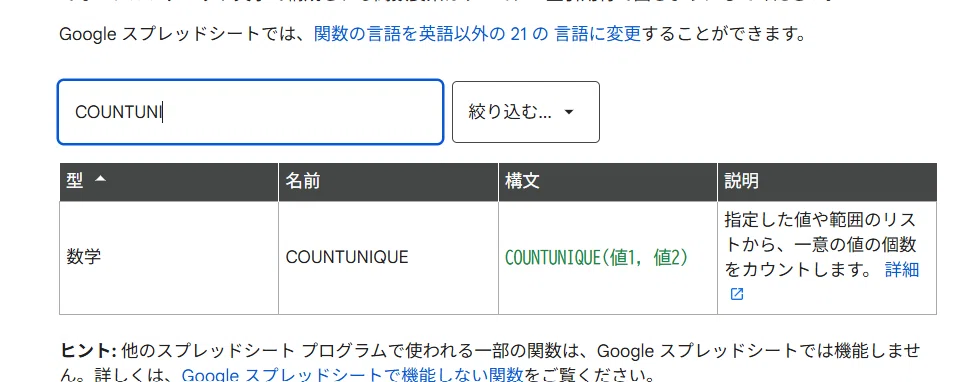Open the 絞り込む… filter dropdown
977x382 pixels.
(x=526, y=112)
